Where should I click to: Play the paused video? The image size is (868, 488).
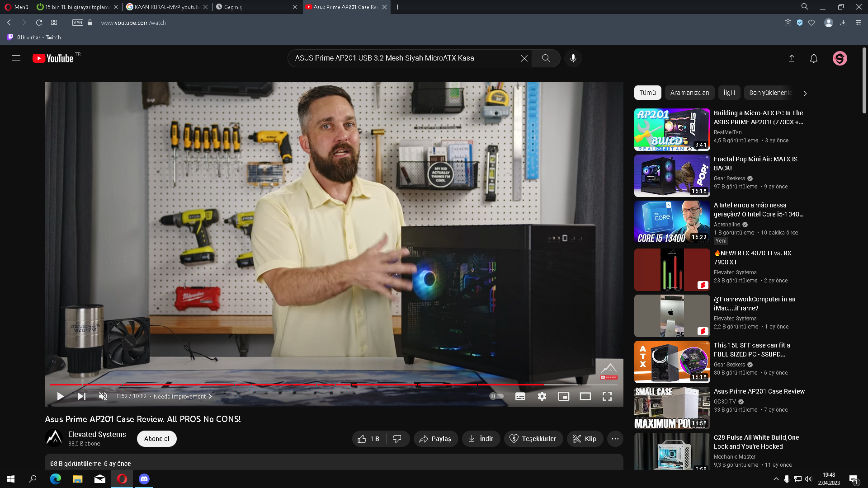coord(60,396)
